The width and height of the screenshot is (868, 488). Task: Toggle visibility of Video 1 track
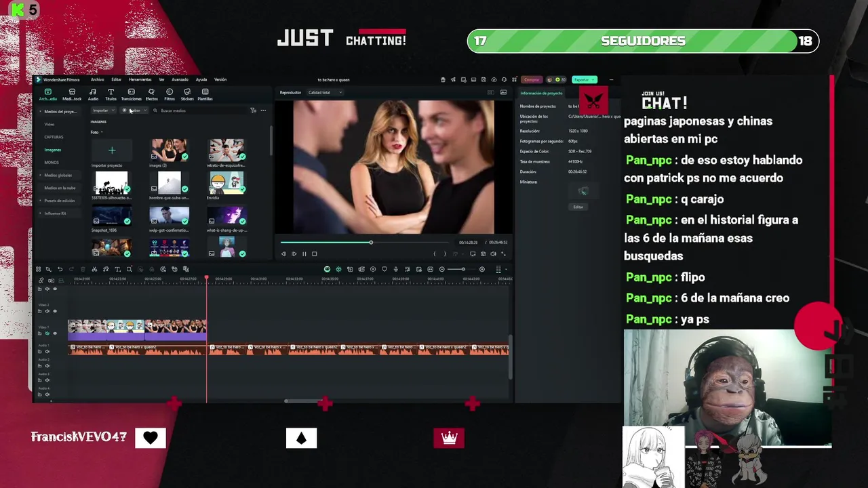55,333
